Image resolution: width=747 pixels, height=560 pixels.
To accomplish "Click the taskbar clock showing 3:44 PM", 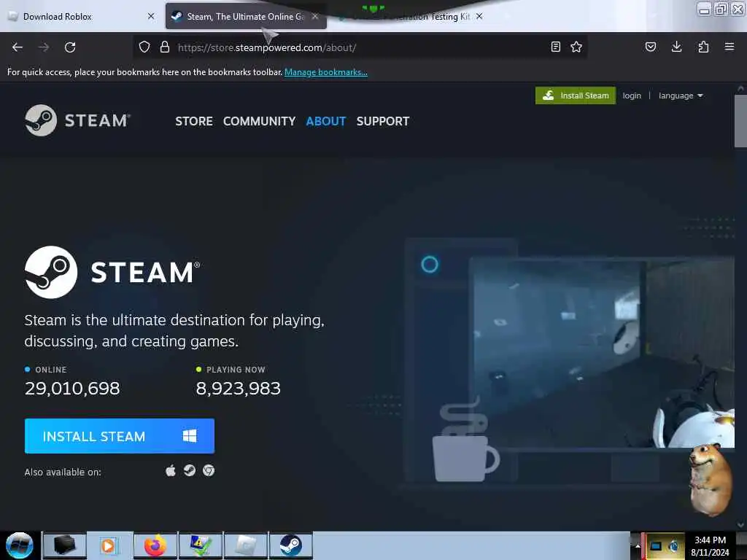I will pyautogui.click(x=711, y=545).
